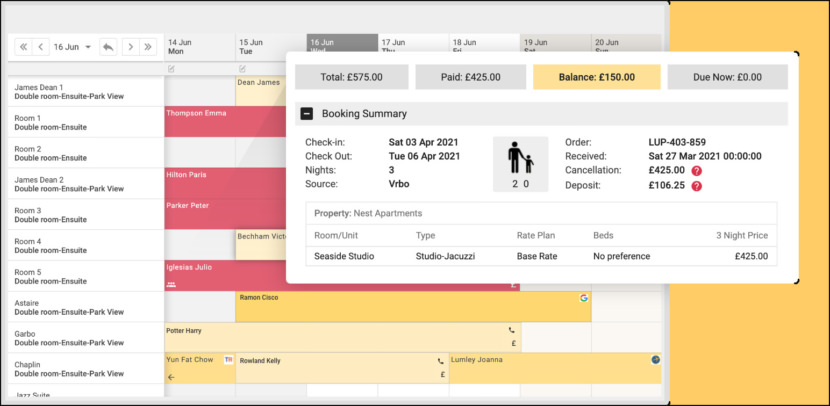Select the Total £575.00 tab
The height and width of the screenshot is (406, 830).
(351, 77)
